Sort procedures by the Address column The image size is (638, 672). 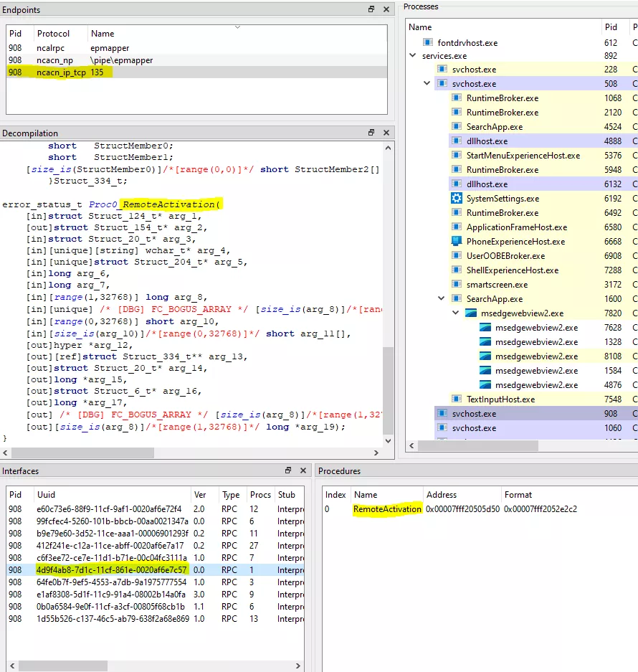462,495
